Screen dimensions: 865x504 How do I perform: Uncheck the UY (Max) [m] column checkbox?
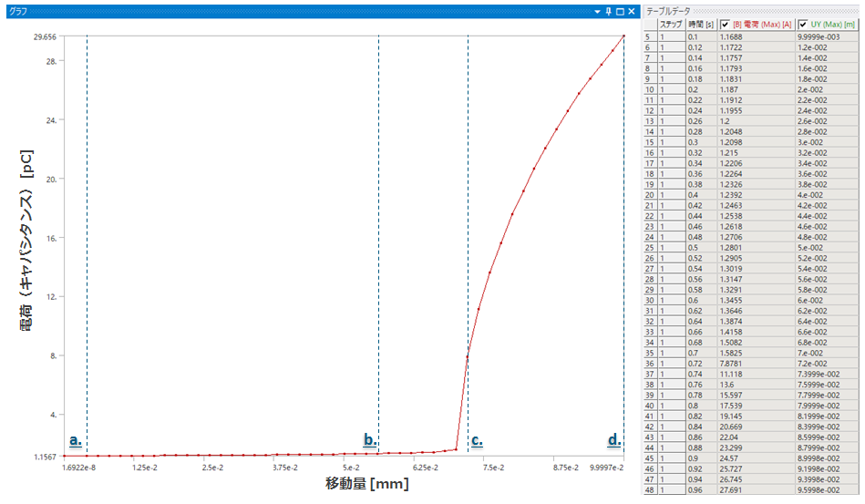coord(803,25)
